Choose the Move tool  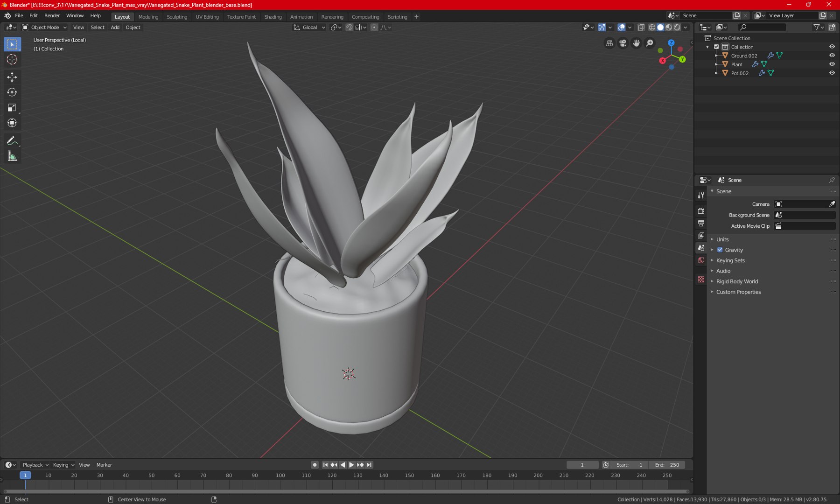click(12, 77)
